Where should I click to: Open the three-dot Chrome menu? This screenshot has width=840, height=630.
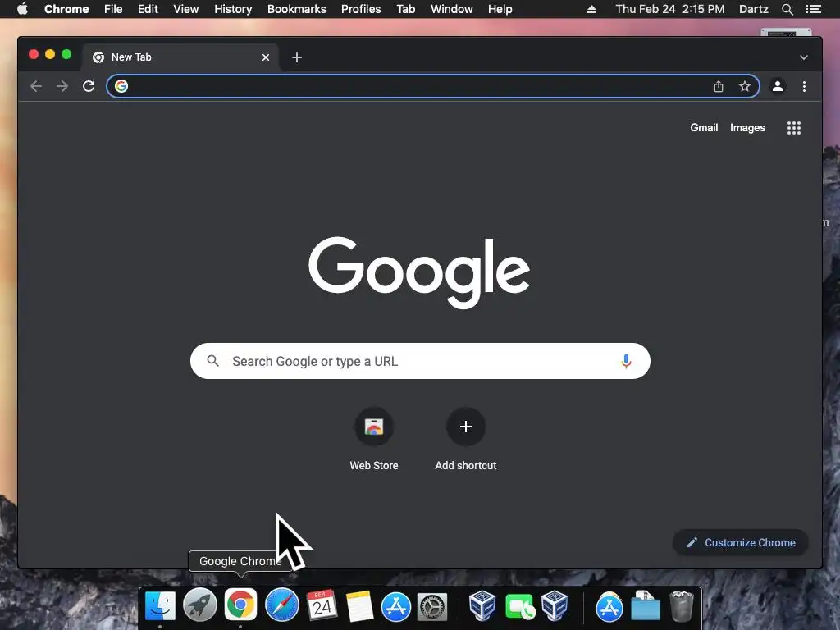coord(804,86)
